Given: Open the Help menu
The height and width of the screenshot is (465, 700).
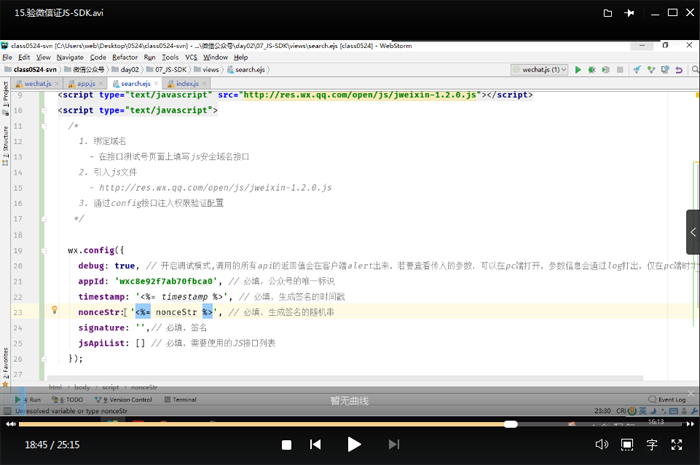Looking at the screenshot, I should point(241,57).
